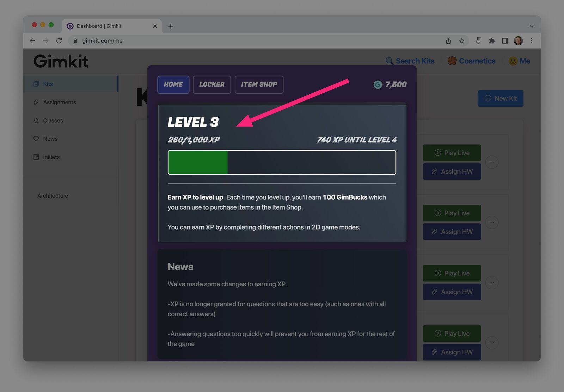Click the 260/1,000 XP text
The height and width of the screenshot is (392, 564).
tap(194, 140)
